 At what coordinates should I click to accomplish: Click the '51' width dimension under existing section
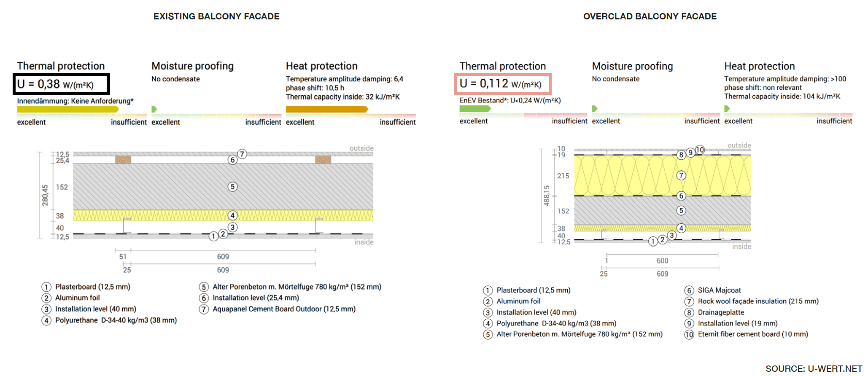tap(122, 257)
